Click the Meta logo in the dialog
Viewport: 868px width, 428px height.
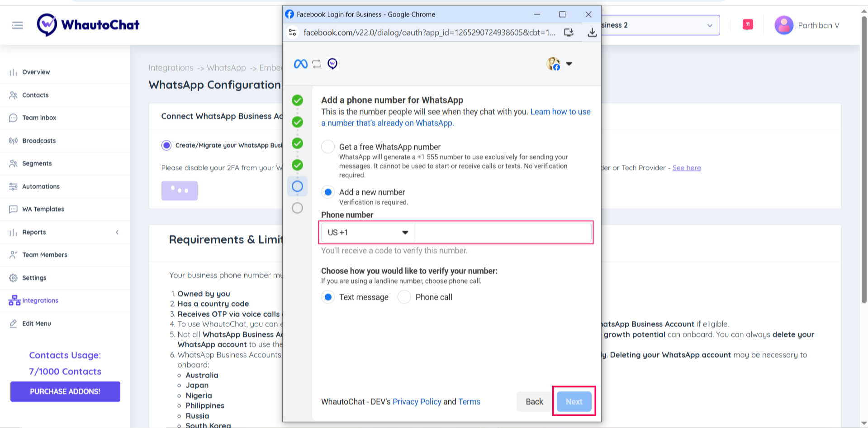pyautogui.click(x=300, y=64)
